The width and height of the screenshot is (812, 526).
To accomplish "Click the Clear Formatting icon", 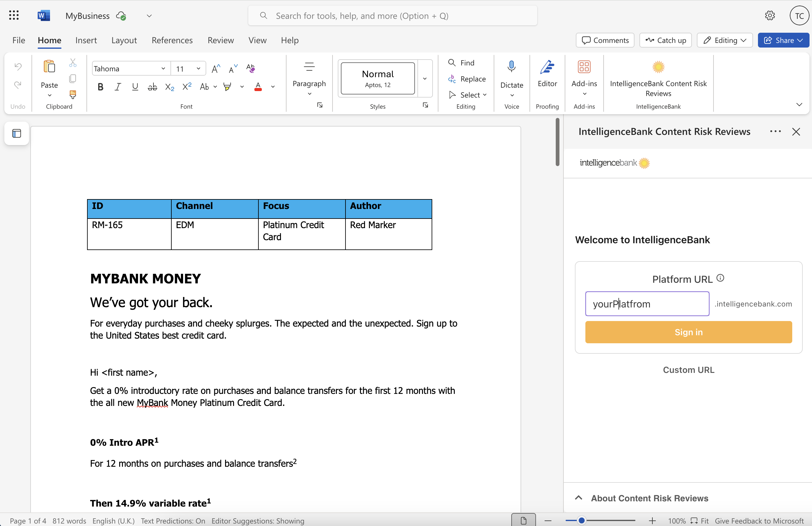I will (x=250, y=68).
